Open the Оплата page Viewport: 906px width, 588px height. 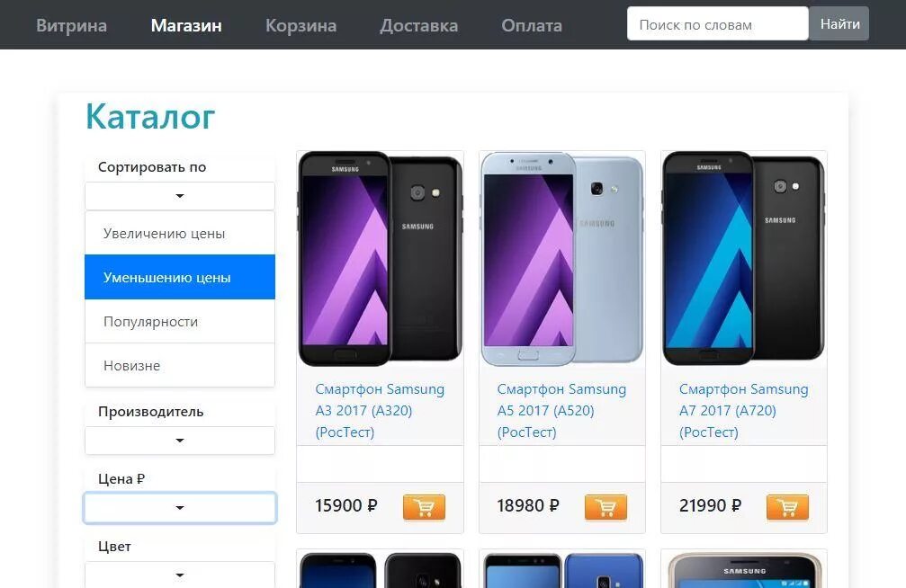[x=532, y=25]
